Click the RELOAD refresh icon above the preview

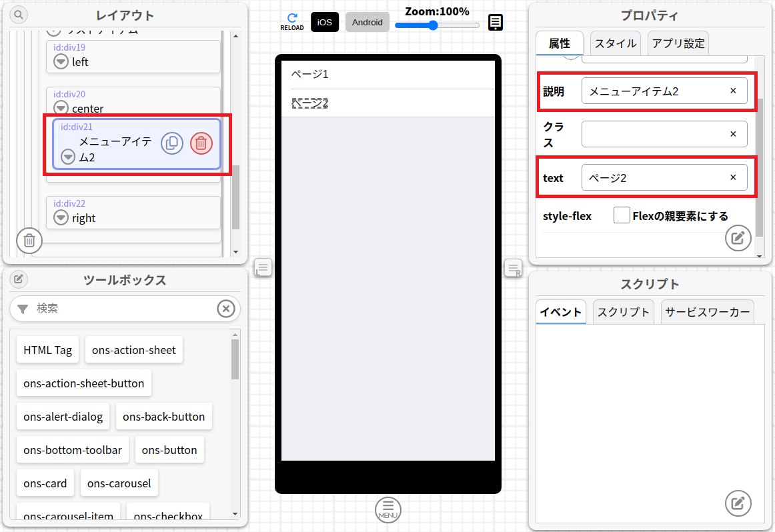coord(292,20)
